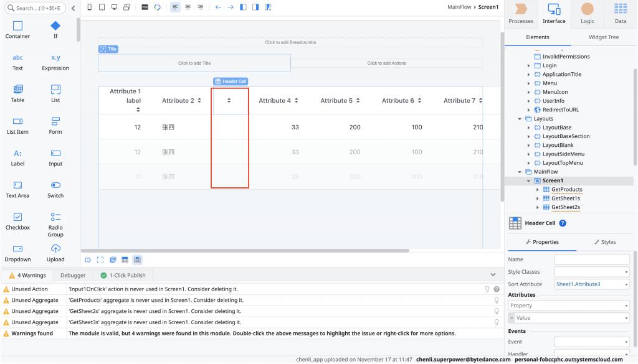Switch the preview to phone device
This screenshot has height=364, width=638.
[x=90, y=7]
